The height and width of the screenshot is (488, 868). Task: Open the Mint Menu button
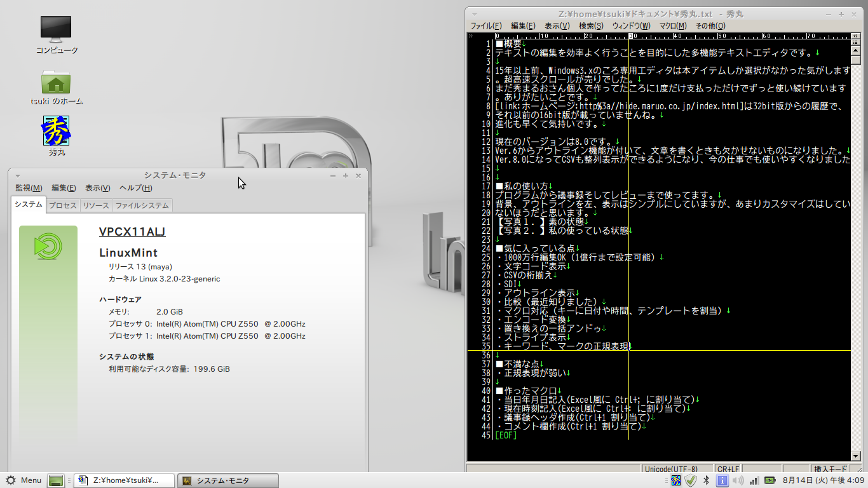[x=24, y=480]
